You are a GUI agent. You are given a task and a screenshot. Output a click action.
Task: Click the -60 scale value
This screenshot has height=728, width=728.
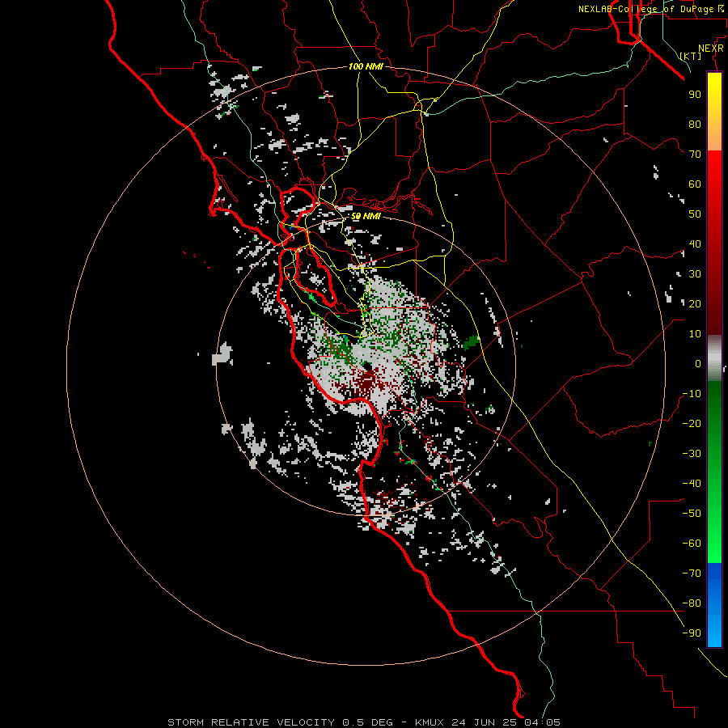click(692, 544)
